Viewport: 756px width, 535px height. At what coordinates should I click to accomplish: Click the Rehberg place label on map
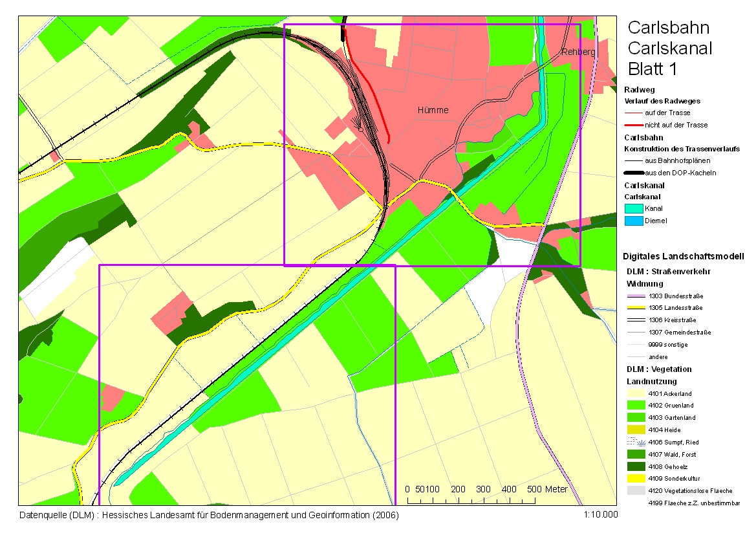pos(578,52)
